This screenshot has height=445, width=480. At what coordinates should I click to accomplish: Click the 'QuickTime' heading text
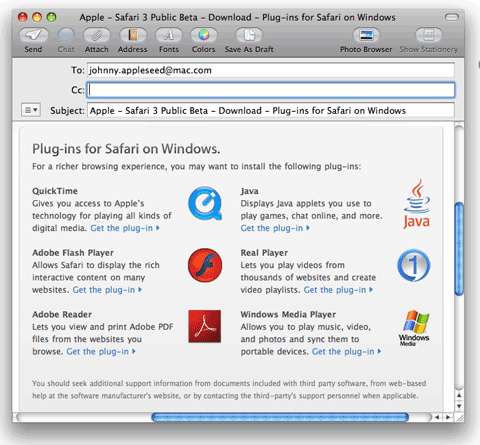point(55,191)
